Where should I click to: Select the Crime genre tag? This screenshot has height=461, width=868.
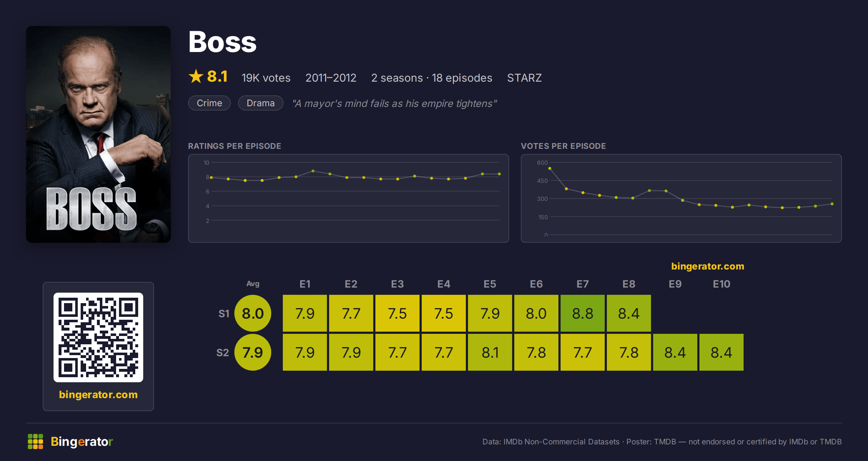coord(209,103)
